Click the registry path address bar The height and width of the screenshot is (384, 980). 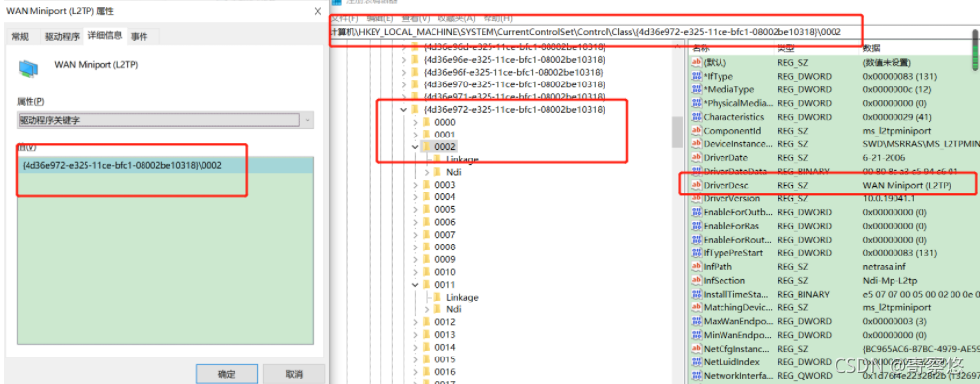click(x=597, y=31)
